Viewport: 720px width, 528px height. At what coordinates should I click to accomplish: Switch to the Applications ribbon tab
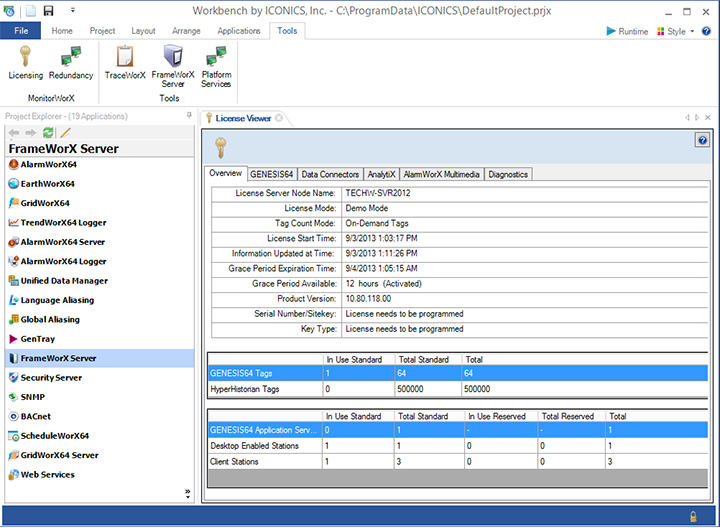pyautogui.click(x=239, y=31)
